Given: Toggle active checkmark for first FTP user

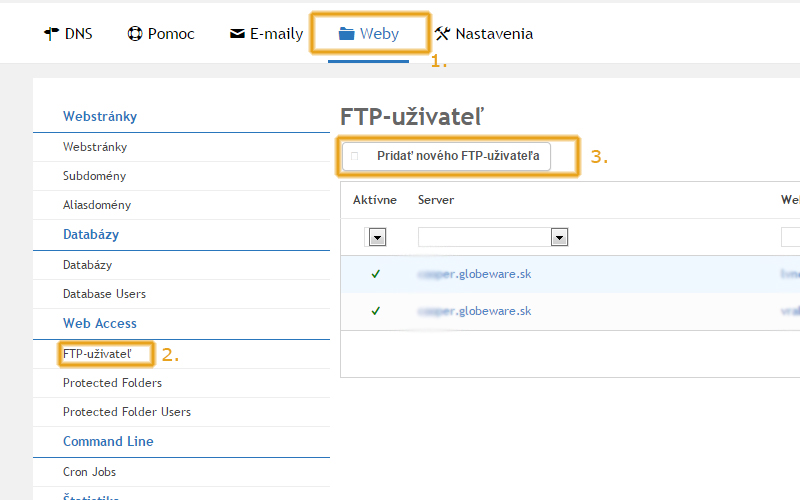Looking at the screenshot, I should tap(375, 273).
